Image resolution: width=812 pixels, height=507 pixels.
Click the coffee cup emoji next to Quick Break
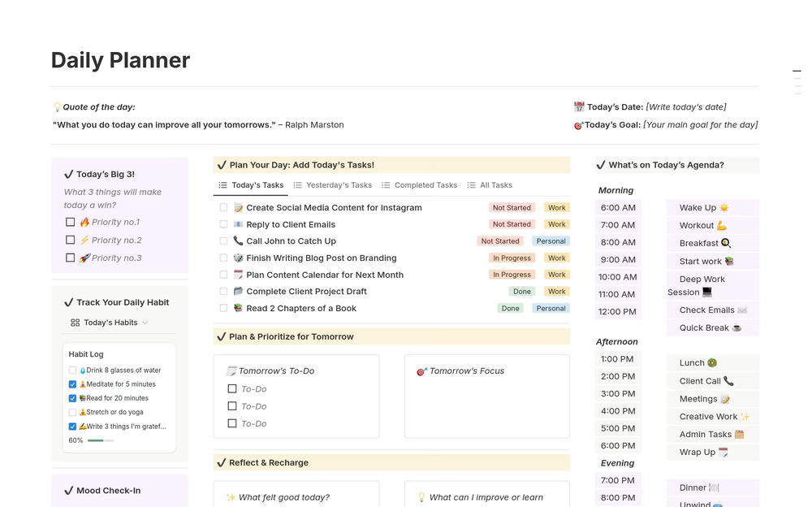pyautogui.click(x=736, y=327)
